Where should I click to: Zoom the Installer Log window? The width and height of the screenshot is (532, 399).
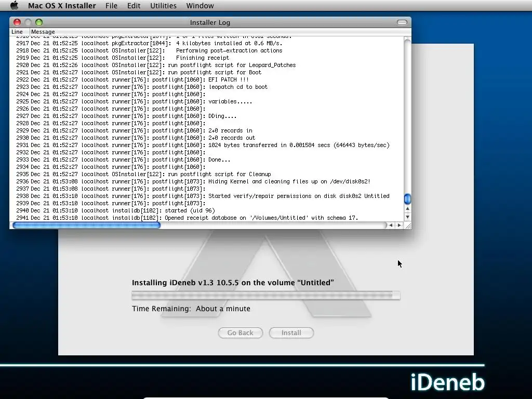(39, 22)
